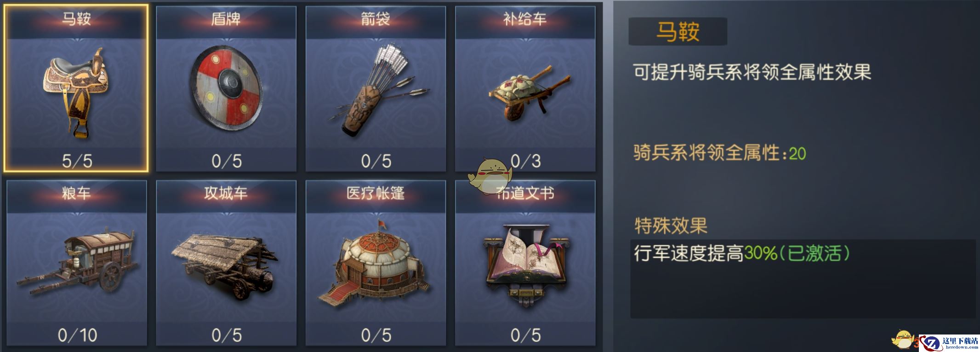Click the orange 马鞍 heading in details panel
The width and height of the screenshot is (980, 352).
coord(678,32)
